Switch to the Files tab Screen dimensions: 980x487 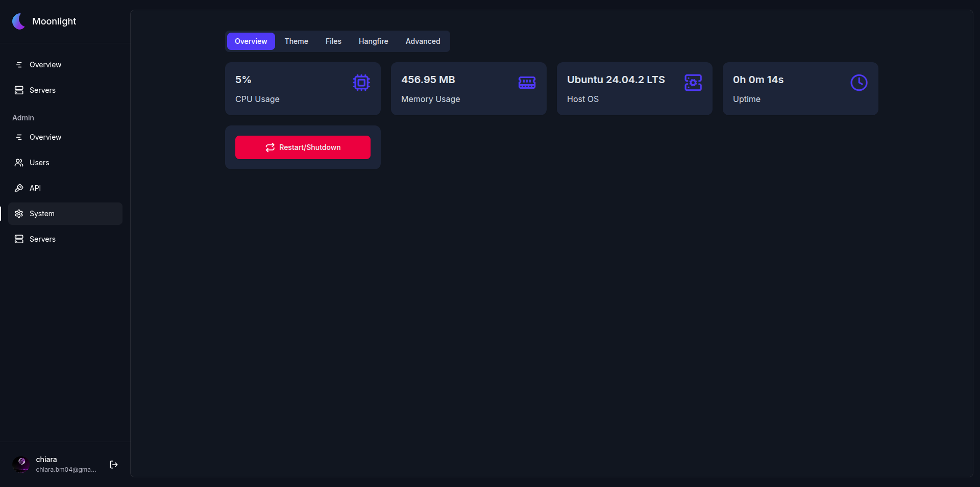pos(333,41)
